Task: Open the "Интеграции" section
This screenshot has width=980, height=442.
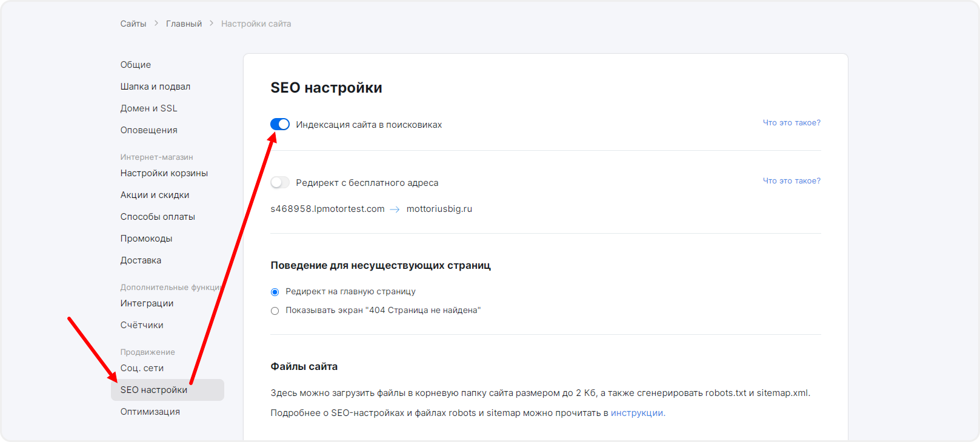Action: pyautogui.click(x=147, y=303)
